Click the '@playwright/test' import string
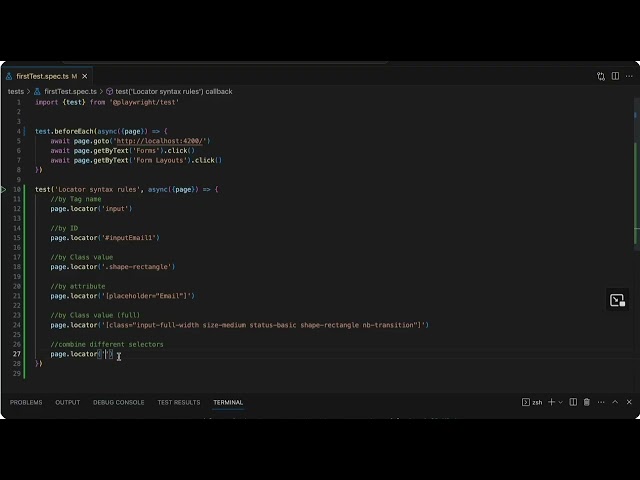The height and width of the screenshot is (480, 640). point(144,102)
